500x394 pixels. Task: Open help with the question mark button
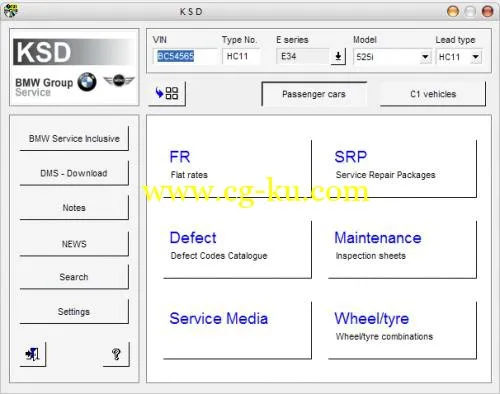(x=116, y=354)
